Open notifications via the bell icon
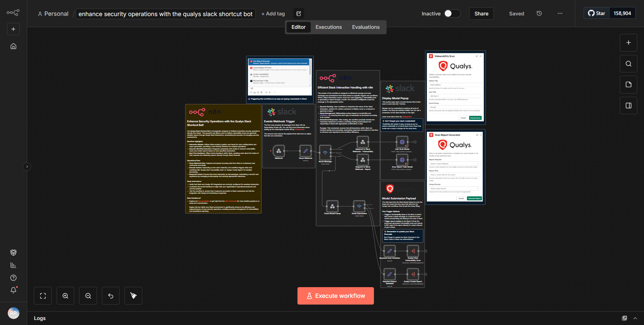The image size is (644, 325). coord(13,290)
